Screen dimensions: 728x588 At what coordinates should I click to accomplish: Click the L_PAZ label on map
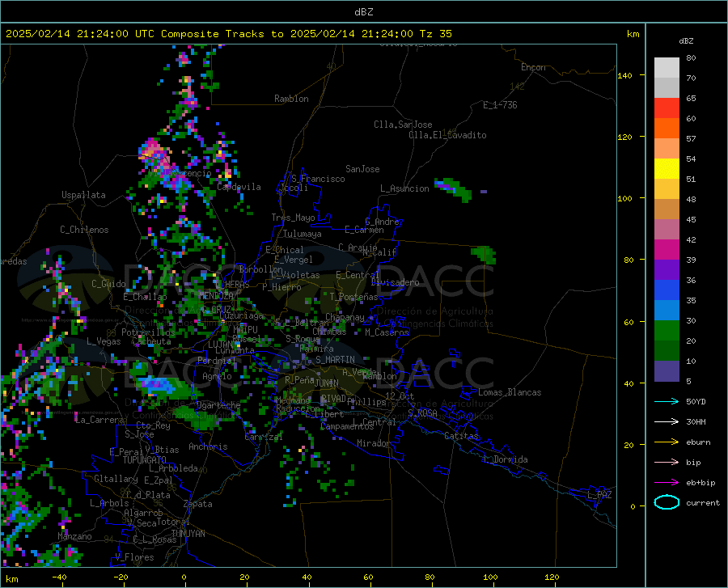(599, 495)
